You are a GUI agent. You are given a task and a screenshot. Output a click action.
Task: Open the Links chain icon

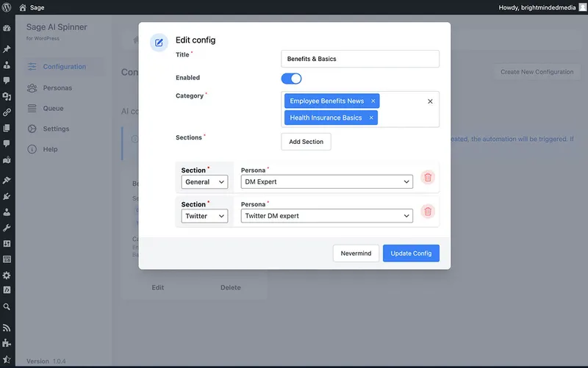coord(7,112)
